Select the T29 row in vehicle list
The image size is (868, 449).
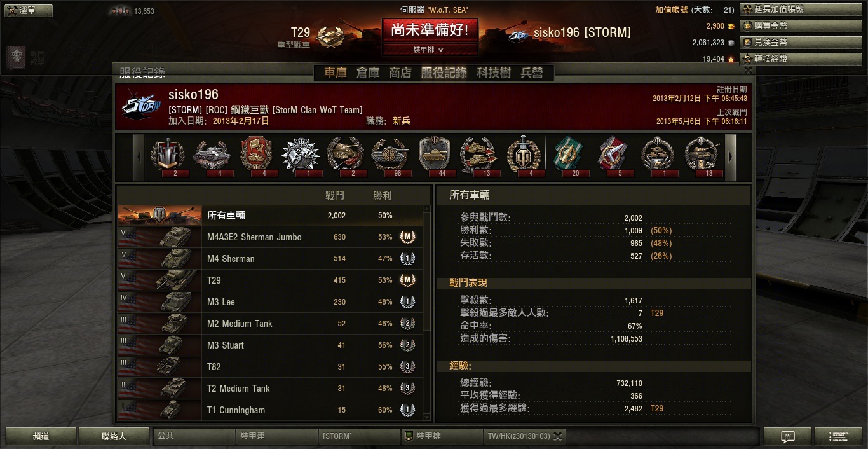[x=270, y=280]
